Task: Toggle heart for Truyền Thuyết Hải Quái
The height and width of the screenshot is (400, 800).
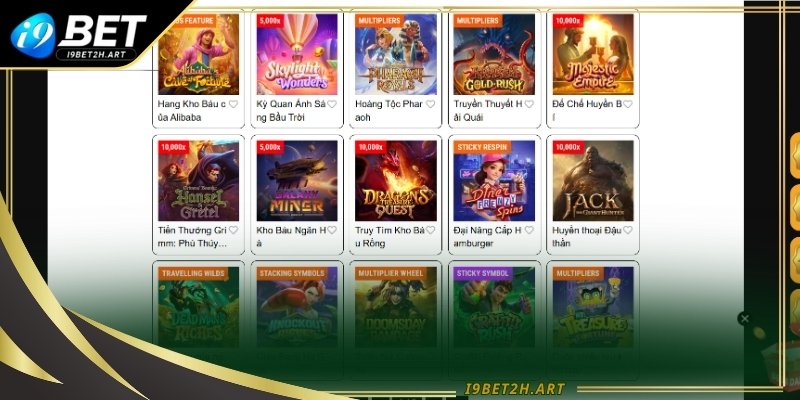Action: pos(529,104)
